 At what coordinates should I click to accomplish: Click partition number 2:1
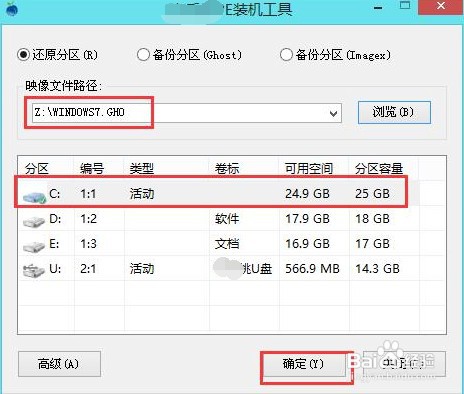88,269
